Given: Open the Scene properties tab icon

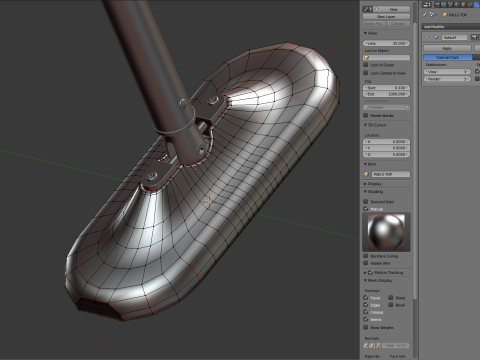Looking at the screenshot, I should (x=450, y=5).
